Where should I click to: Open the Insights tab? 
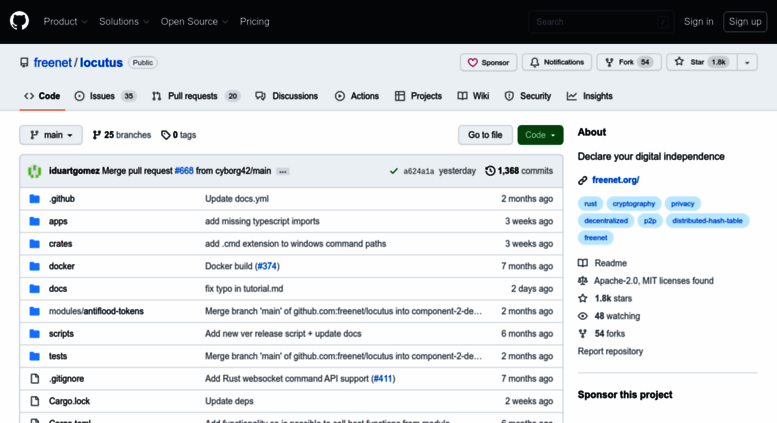590,96
